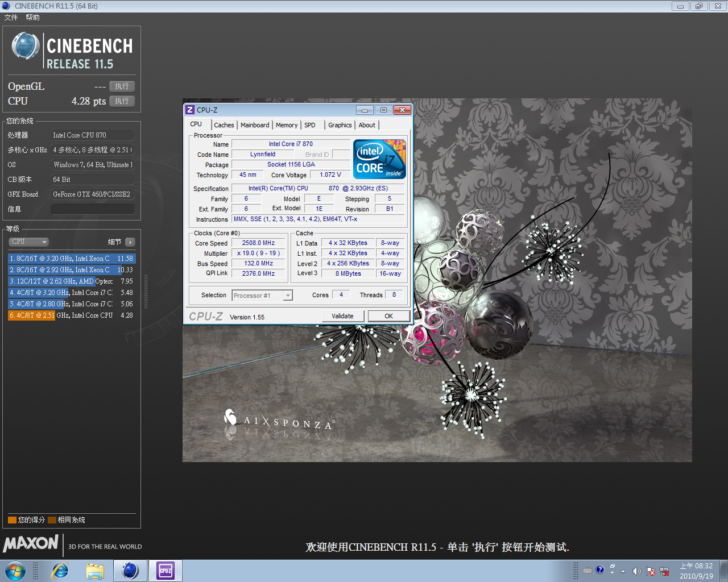728x582 pixels.
Task: Open the CPU ranking type dropdown
Action: (28, 242)
